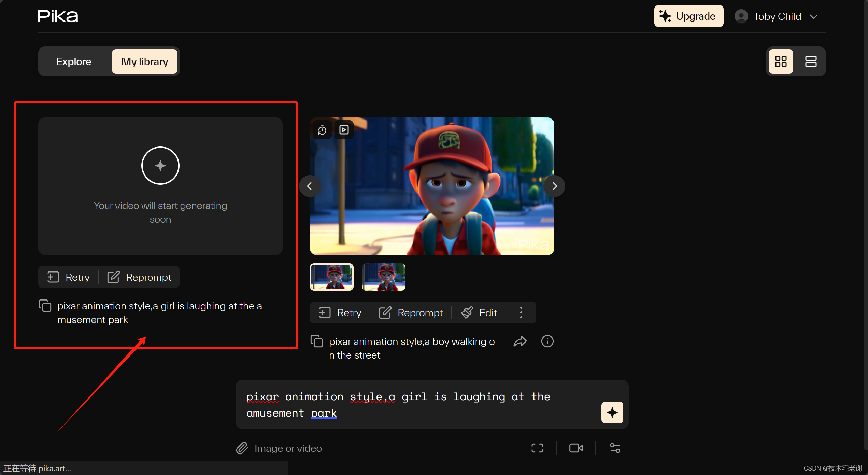Select the list view layout
This screenshot has width=868, height=475.
[811, 61]
